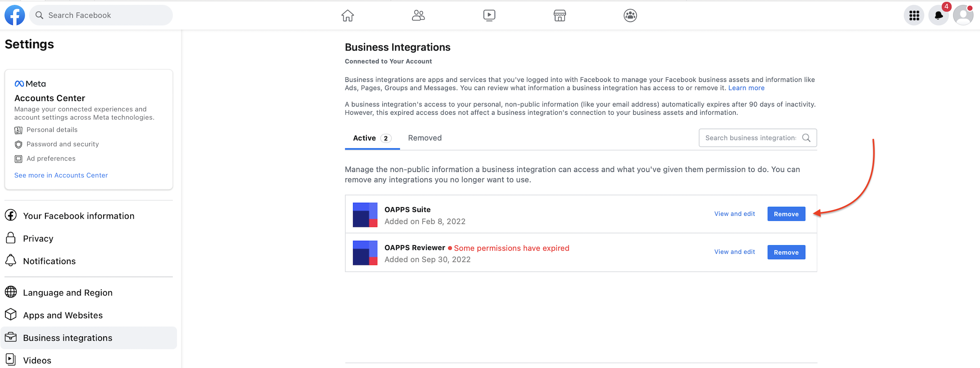Open Notifications settings in sidebar
The width and height of the screenshot is (980, 368).
89,261
